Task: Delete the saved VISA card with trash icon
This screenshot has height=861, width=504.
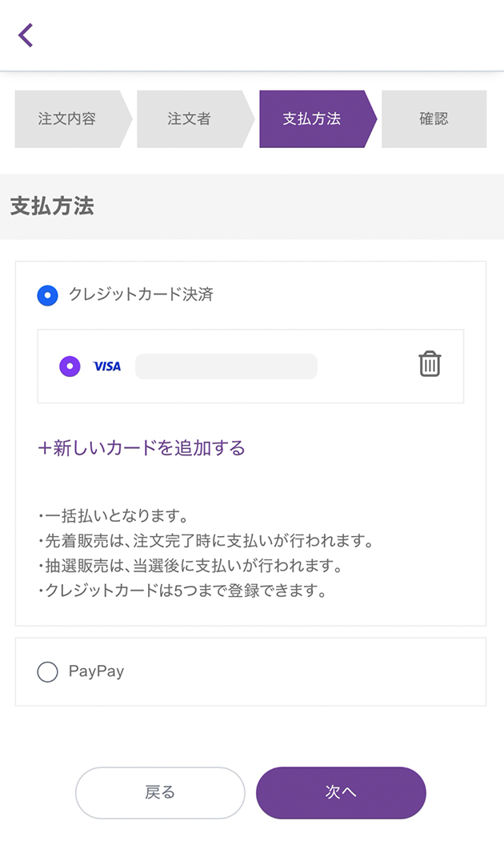Action: tap(430, 364)
